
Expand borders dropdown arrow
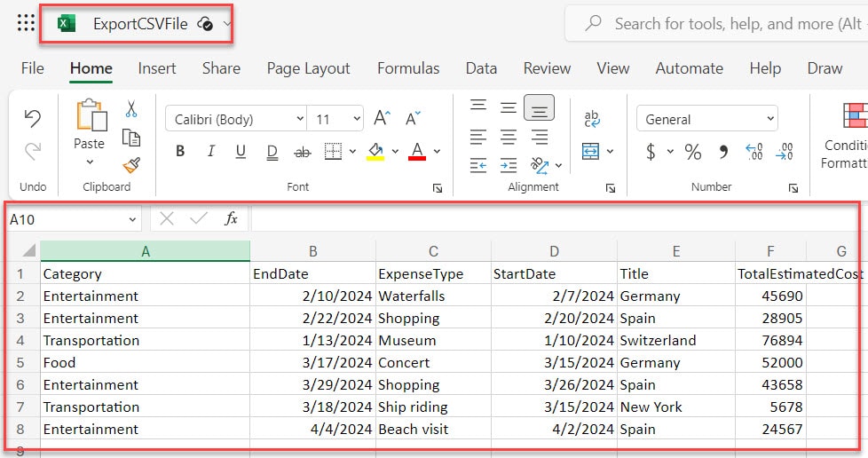click(352, 151)
